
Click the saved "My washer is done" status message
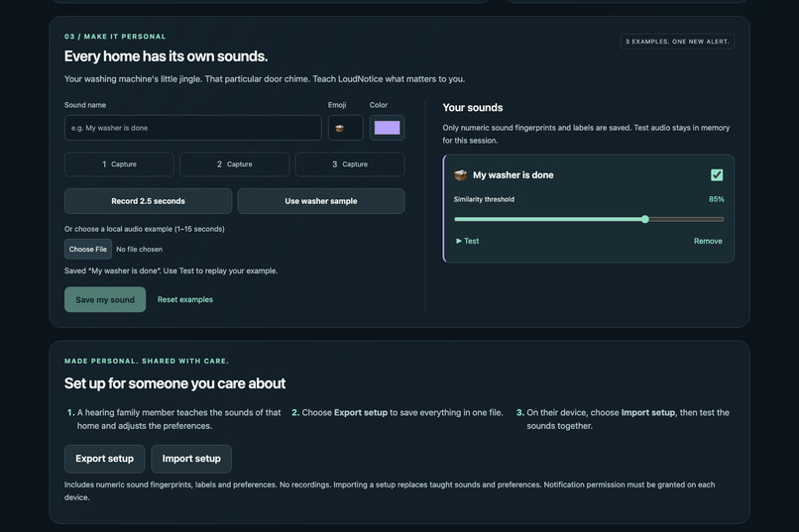[x=171, y=270]
